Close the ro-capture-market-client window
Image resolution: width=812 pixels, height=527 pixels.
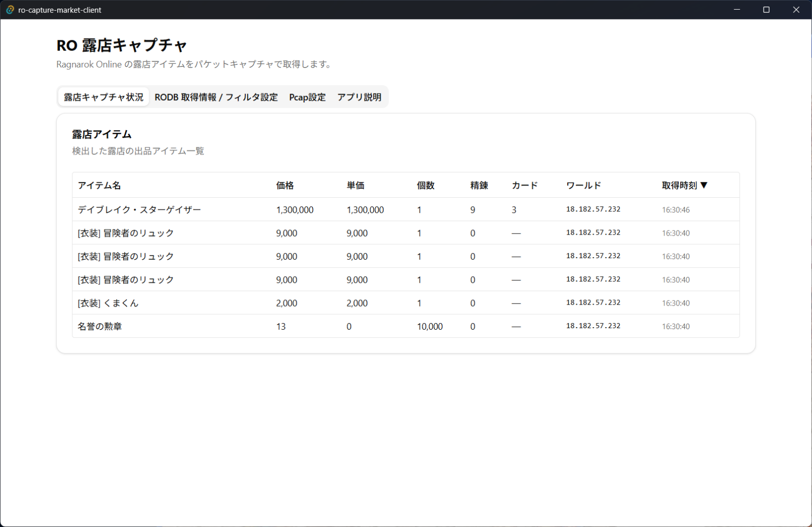pos(796,10)
